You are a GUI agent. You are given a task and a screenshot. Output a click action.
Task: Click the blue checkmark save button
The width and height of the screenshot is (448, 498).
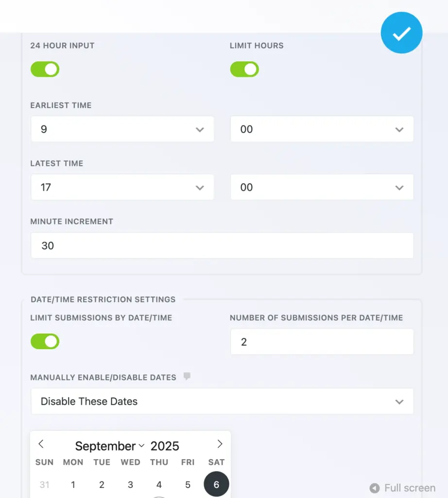coord(401,33)
